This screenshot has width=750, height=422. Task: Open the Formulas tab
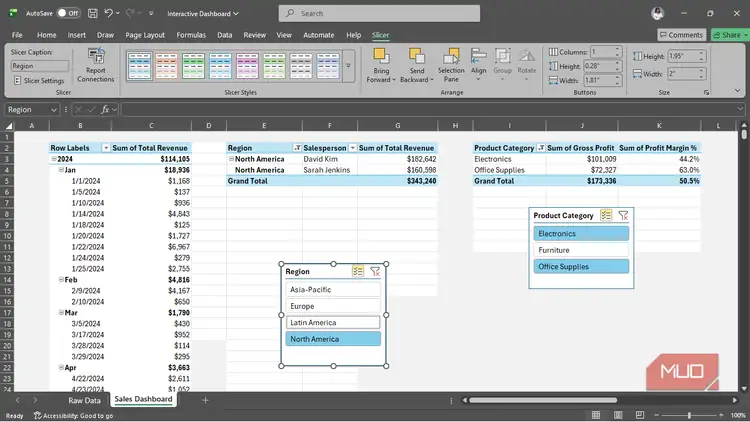191,35
